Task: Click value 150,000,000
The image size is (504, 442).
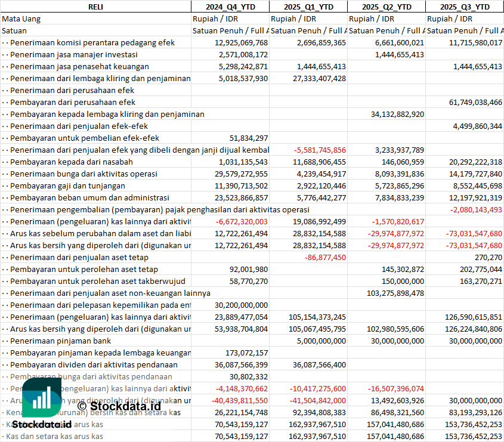Action: (403, 281)
